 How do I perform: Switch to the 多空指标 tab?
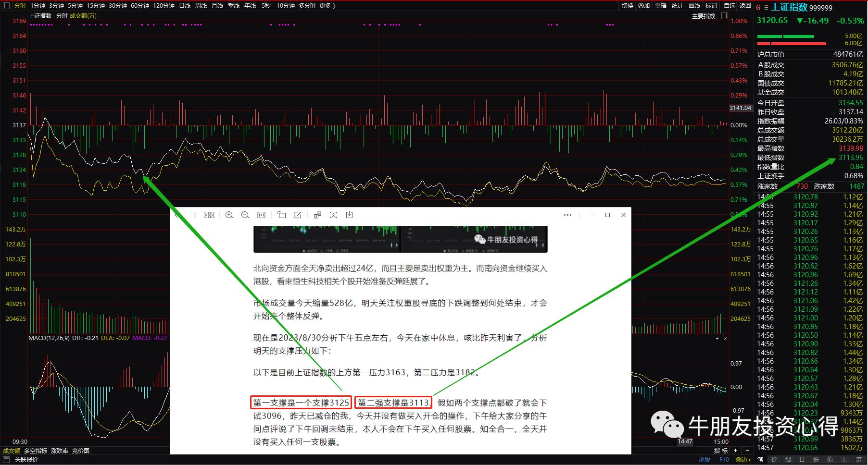(36, 451)
